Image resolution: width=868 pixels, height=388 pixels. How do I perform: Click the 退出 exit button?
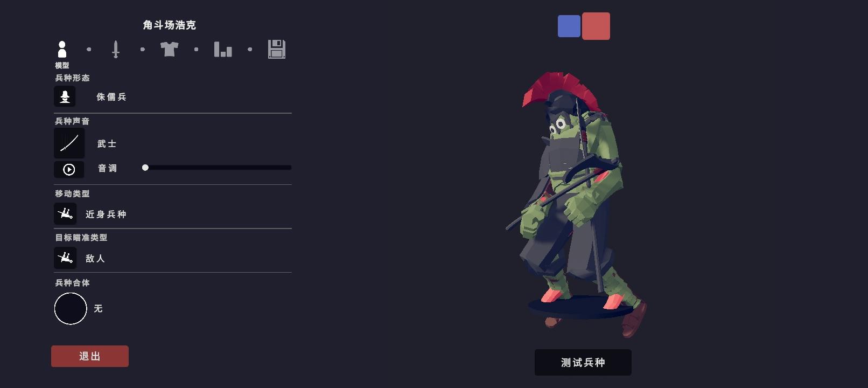(x=90, y=356)
